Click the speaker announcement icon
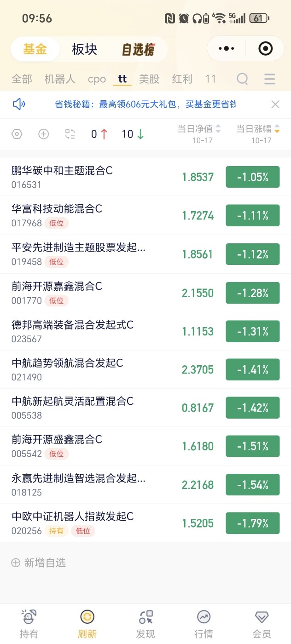Viewport: 291px width, 644px height. [x=19, y=104]
